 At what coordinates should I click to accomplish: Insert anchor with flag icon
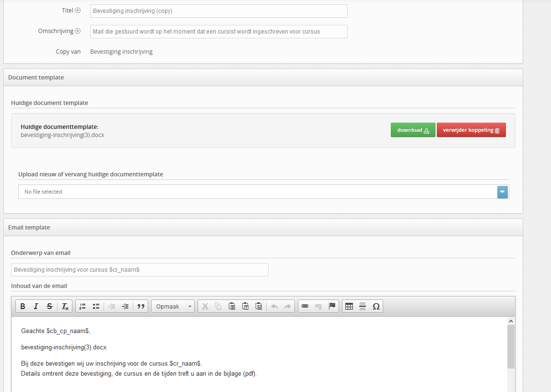(332, 306)
